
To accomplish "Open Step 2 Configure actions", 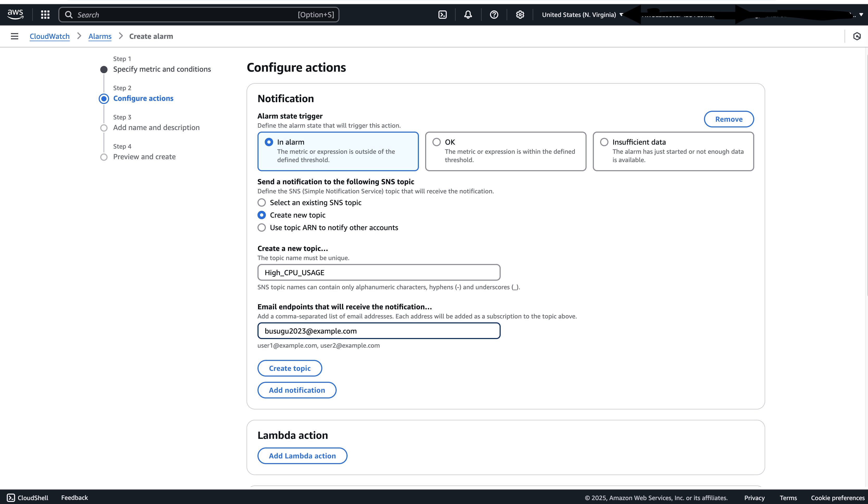I will click(143, 98).
